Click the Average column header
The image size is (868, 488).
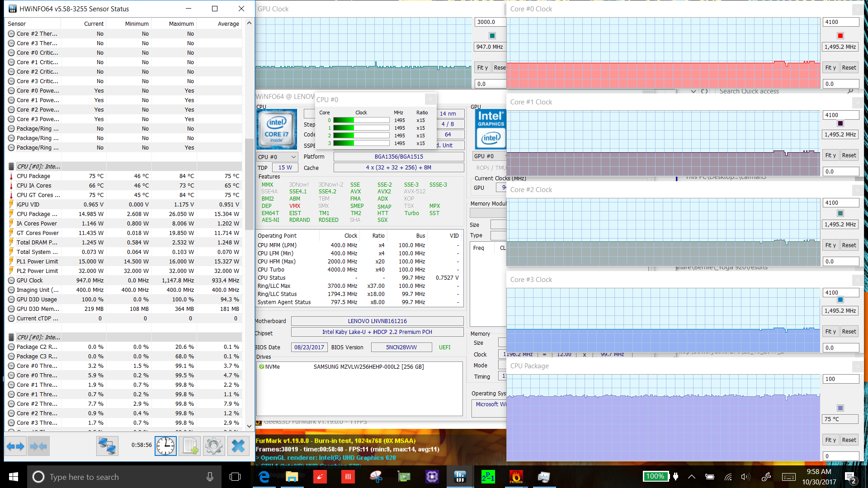(x=228, y=24)
